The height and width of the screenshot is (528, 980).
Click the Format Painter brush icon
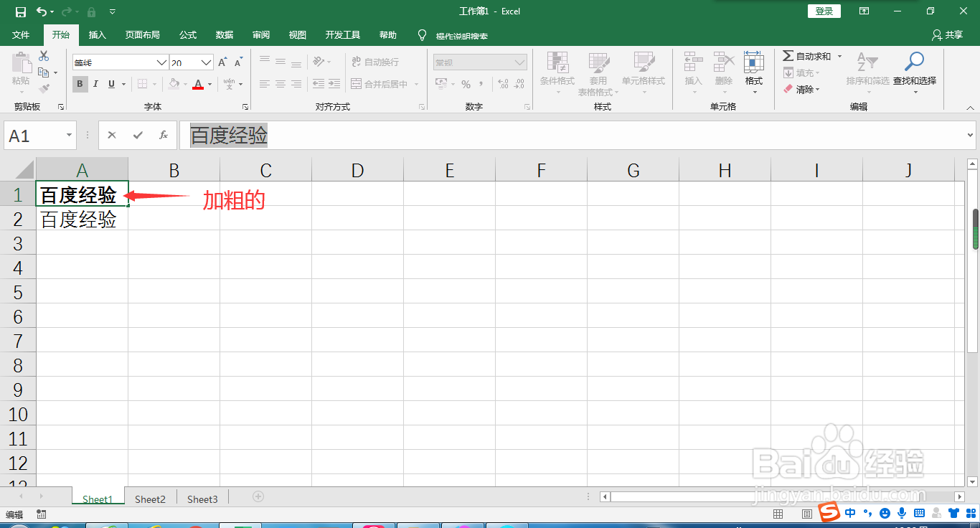point(44,89)
